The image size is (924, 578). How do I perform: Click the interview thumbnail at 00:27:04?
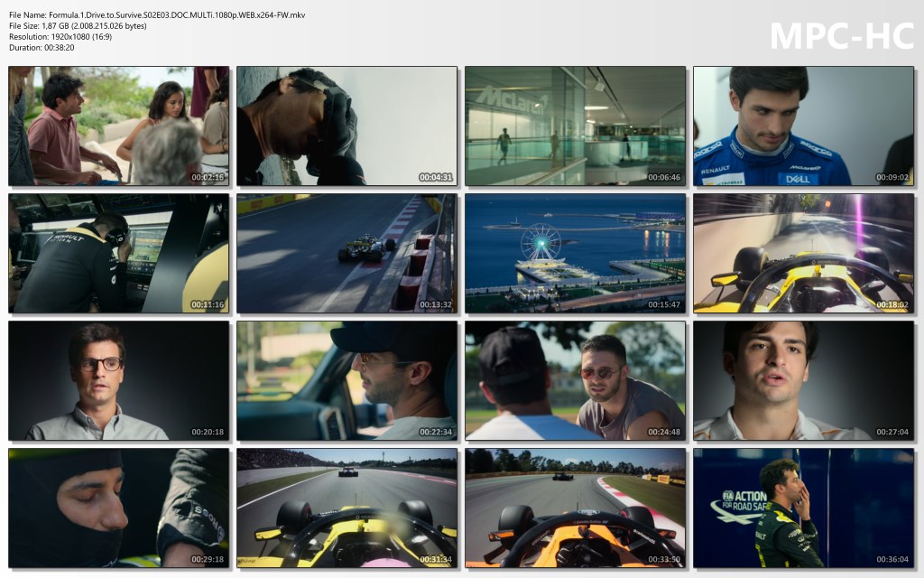click(x=803, y=380)
